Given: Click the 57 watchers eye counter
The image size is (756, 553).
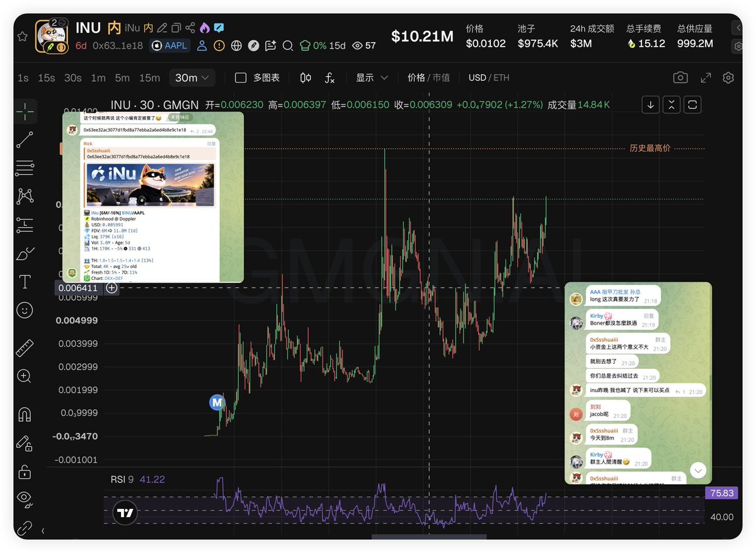Looking at the screenshot, I should click(365, 45).
